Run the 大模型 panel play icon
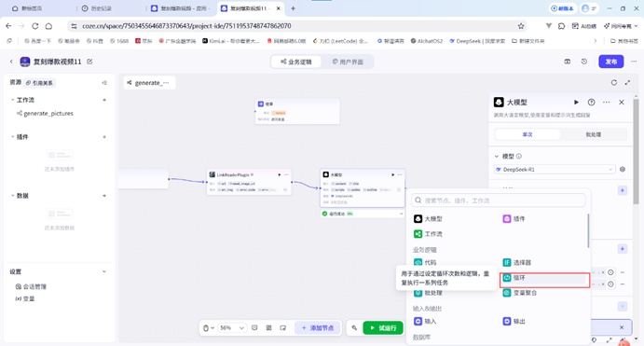644x346 pixels. pyautogui.click(x=576, y=103)
